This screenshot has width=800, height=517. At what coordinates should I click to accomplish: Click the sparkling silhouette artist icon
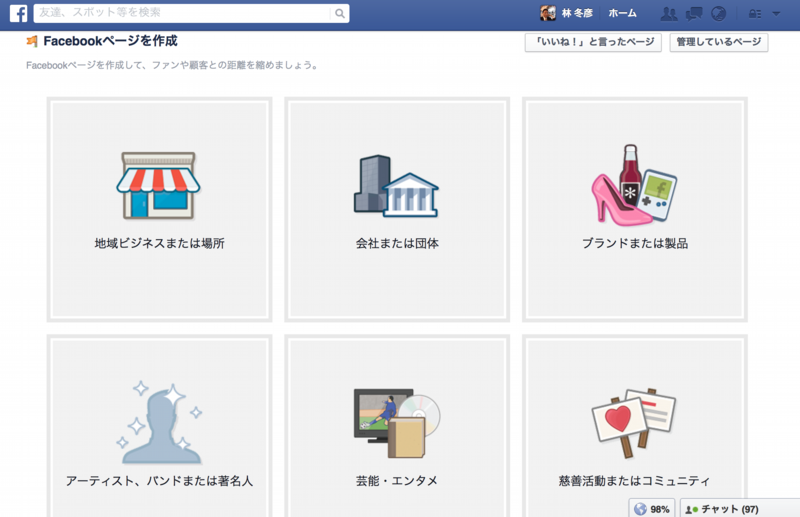click(x=158, y=420)
